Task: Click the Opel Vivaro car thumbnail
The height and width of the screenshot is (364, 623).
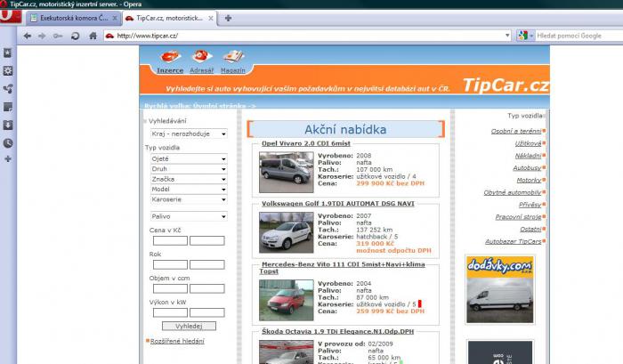Action: click(x=286, y=173)
